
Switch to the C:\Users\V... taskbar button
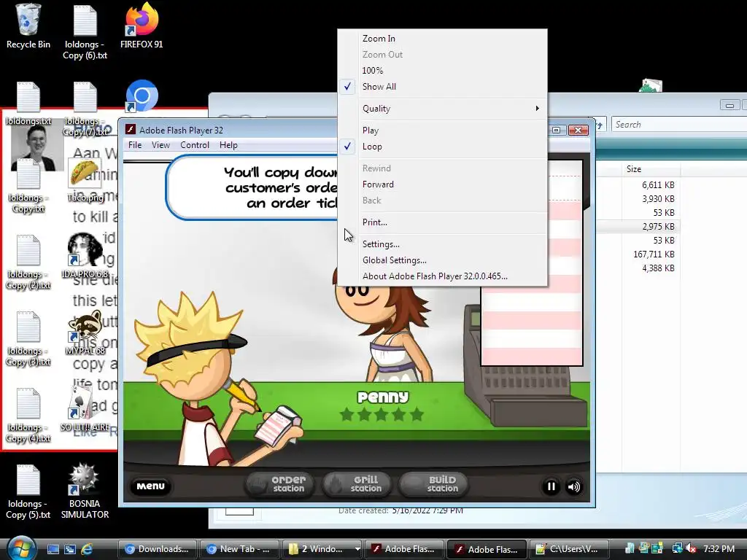568,549
